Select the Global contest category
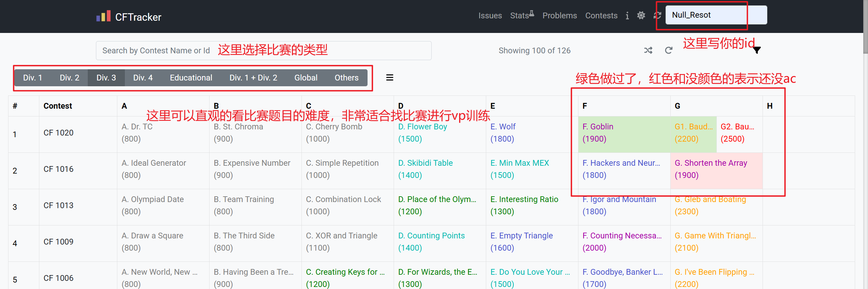The image size is (868, 289). pyautogui.click(x=306, y=78)
